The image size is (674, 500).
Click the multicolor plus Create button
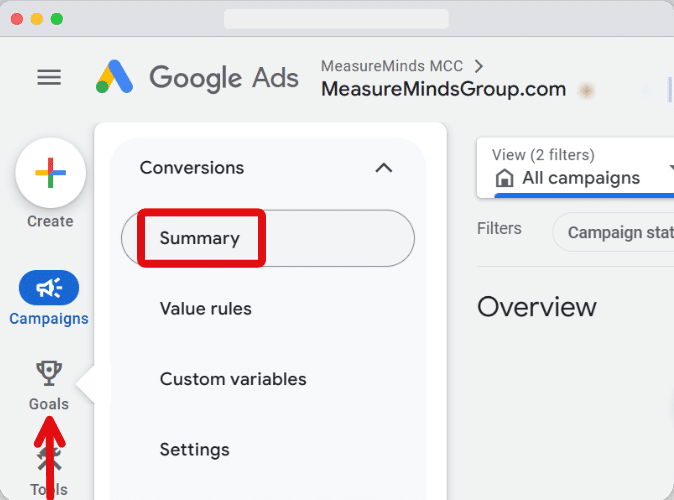(x=51, y=173)
